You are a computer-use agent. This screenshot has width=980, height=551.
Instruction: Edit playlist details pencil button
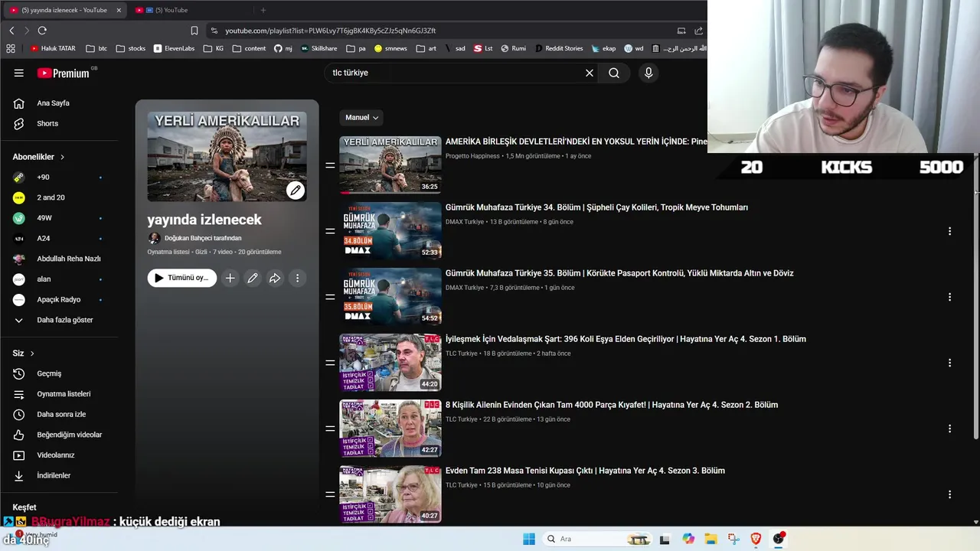point(252,278)
